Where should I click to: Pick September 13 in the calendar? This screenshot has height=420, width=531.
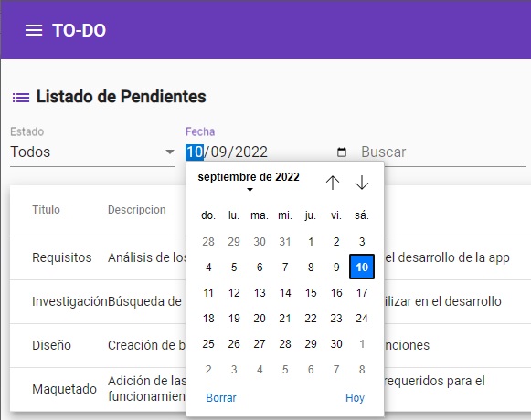[x=260, y=293]
